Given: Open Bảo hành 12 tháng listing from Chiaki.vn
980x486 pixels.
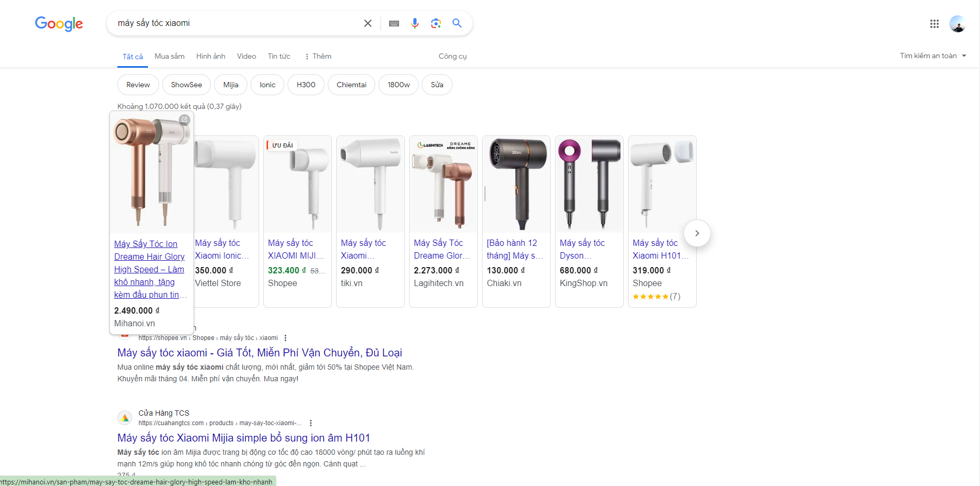Looking at the screenshot, I should [x=515, y=249].
